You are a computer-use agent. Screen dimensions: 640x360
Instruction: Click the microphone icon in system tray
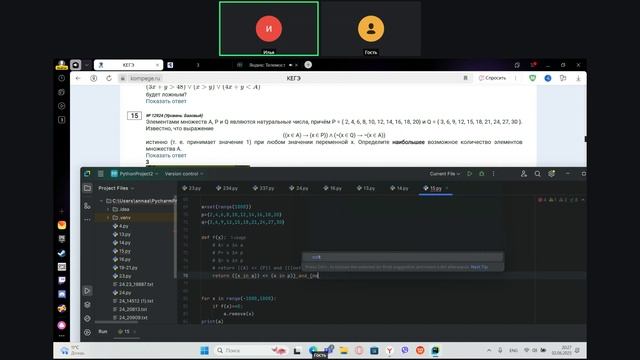[500, 350]
